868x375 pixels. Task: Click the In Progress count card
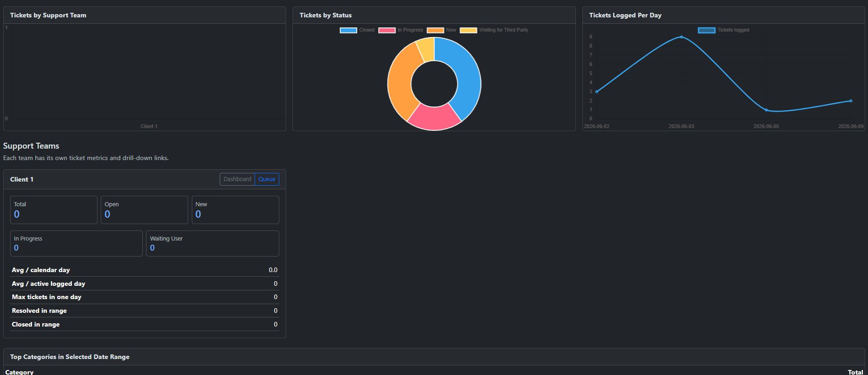[76, 243]
